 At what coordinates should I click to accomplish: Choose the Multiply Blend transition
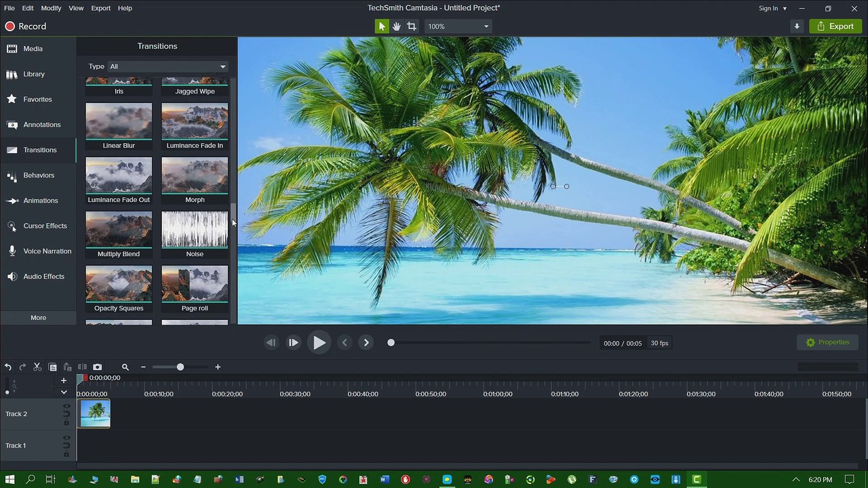pyautogui.click(x=119, y=230)
